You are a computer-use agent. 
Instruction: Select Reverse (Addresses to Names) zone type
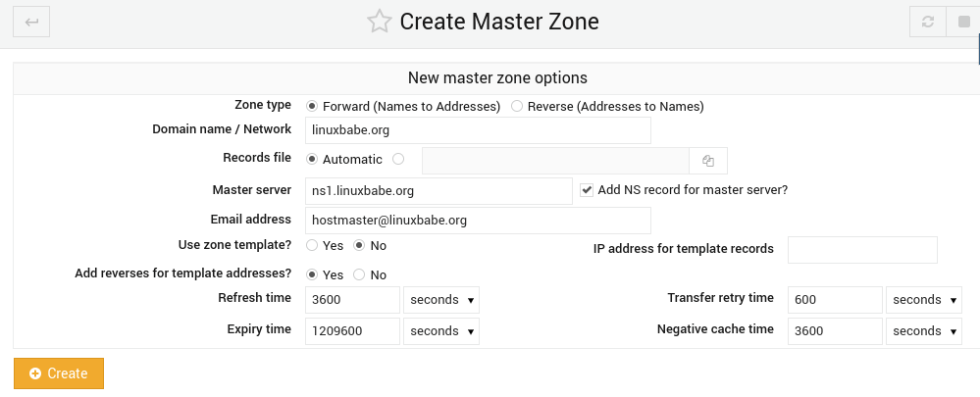[517, 106]
